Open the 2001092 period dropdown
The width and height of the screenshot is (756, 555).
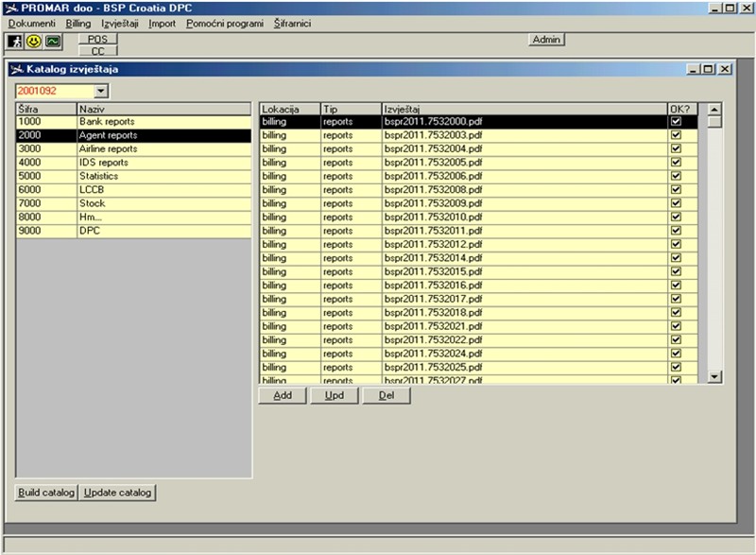tap(101, 91)
